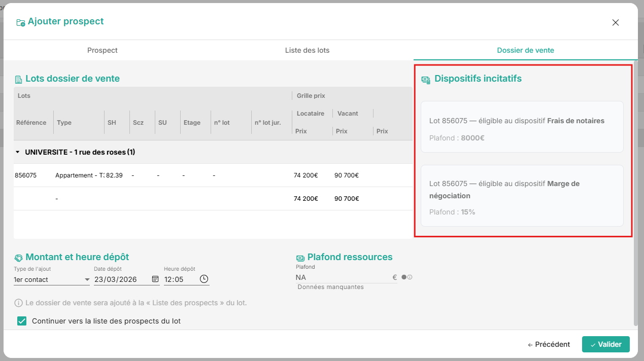
Task: Open the calendar picker for Date dépôt
Action: [155, 279]
